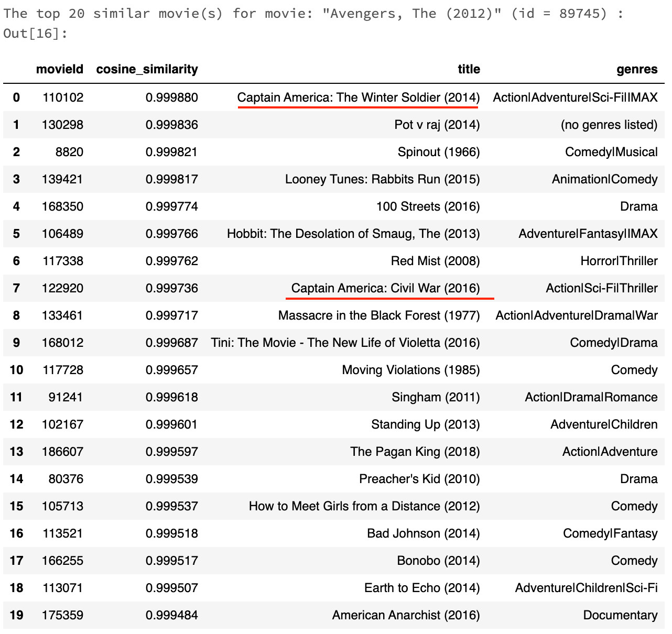Click the Comedy|Musical genres cell
Screen dimensions: 672x634
pos(611,152)
